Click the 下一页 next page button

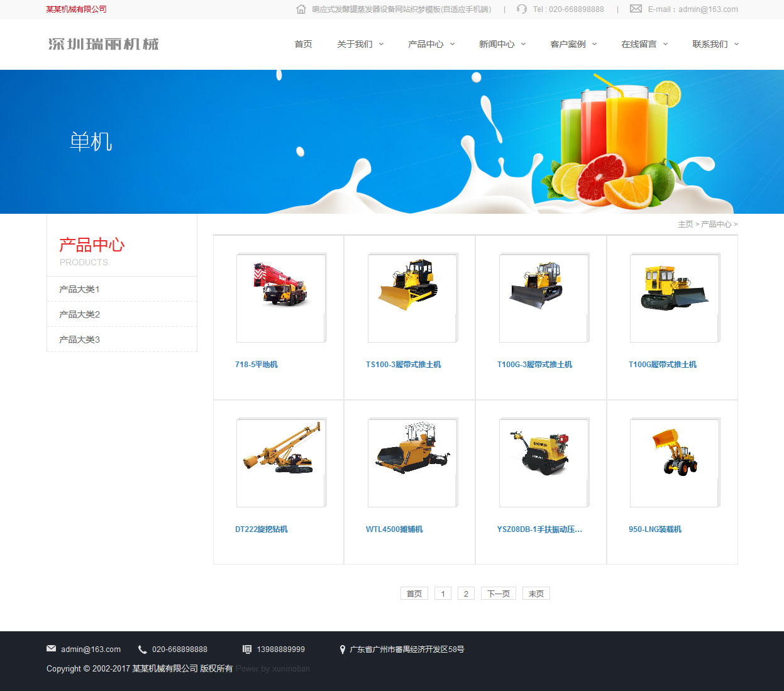point(499,594)
